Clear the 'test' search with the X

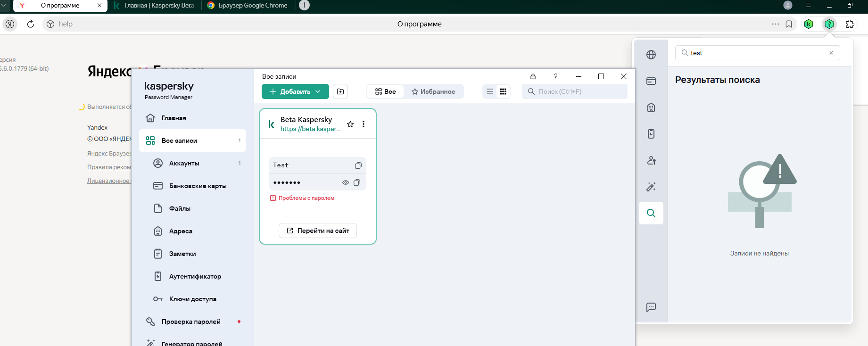tap(831, 53)
